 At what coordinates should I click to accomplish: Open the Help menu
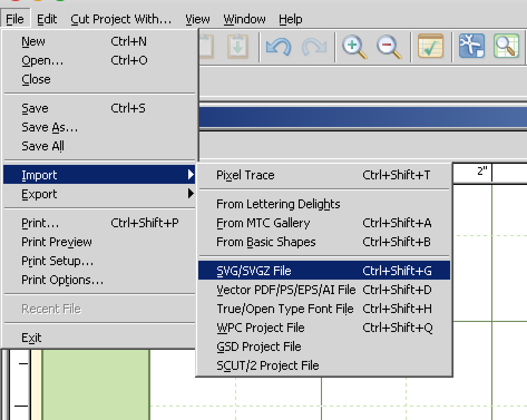[x=290, y=19]
